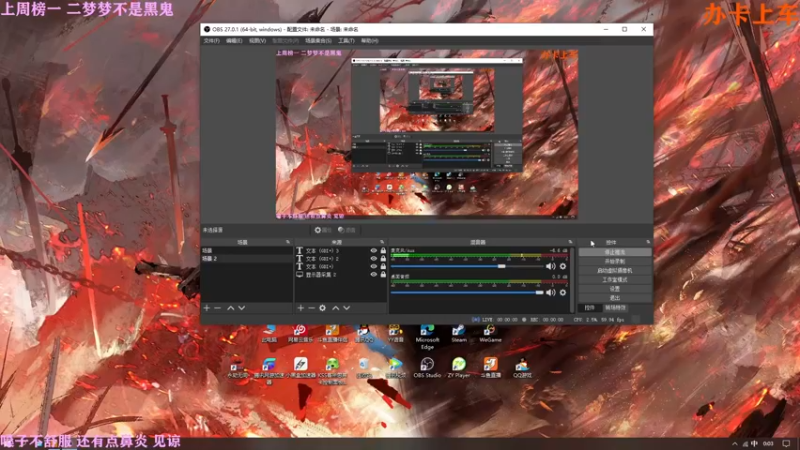Screen dimensions: 800x450
Task: Open 斗鱼直播 desktop shortcut
Action: coord(490,367)
